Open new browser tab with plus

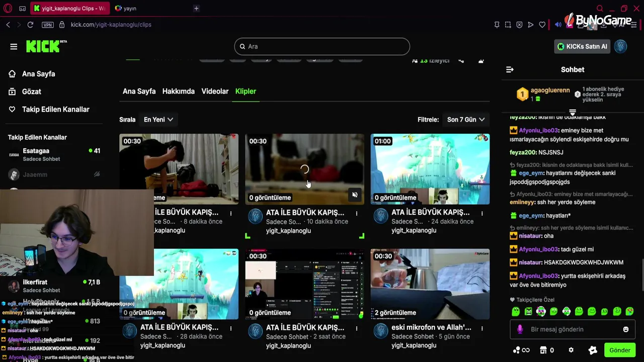(196, 9)
